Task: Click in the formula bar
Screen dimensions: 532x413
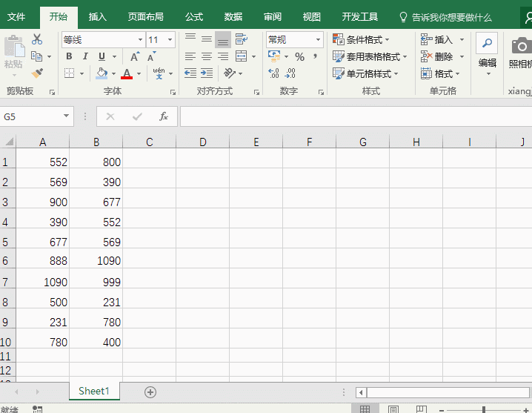Action: [356, 116]
